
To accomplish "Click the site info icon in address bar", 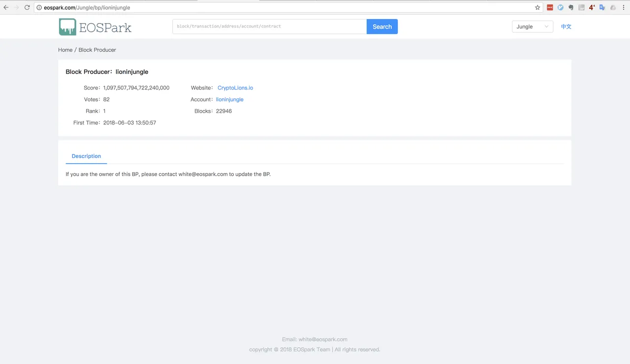I will pyautogui.click(x=39, y=7).
